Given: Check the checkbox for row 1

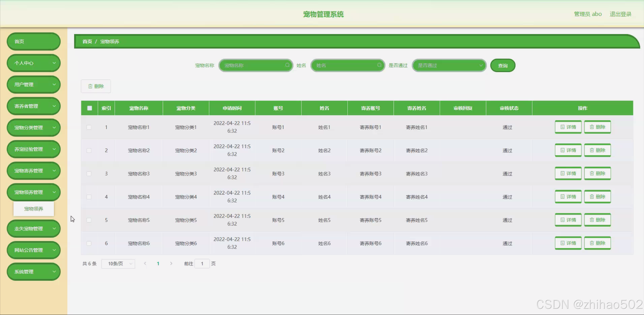Looking at the screenshot, I should 89,127.
